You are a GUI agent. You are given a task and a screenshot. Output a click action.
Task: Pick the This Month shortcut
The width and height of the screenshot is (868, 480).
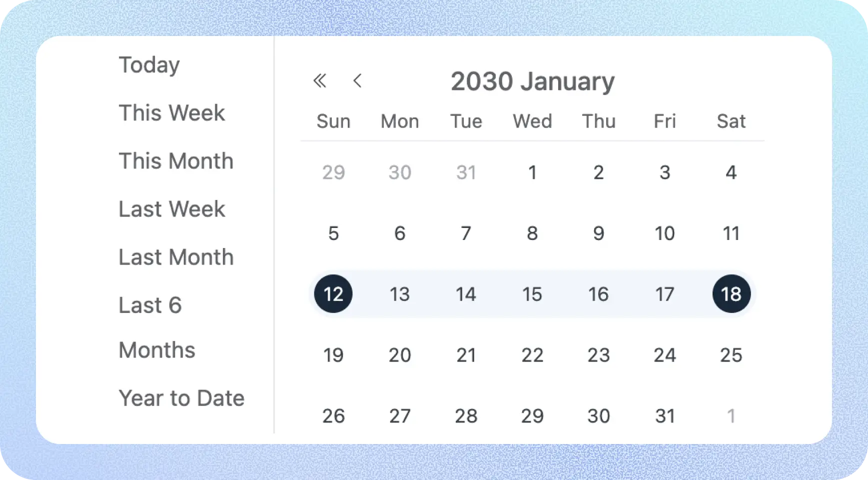coord(176,161)
